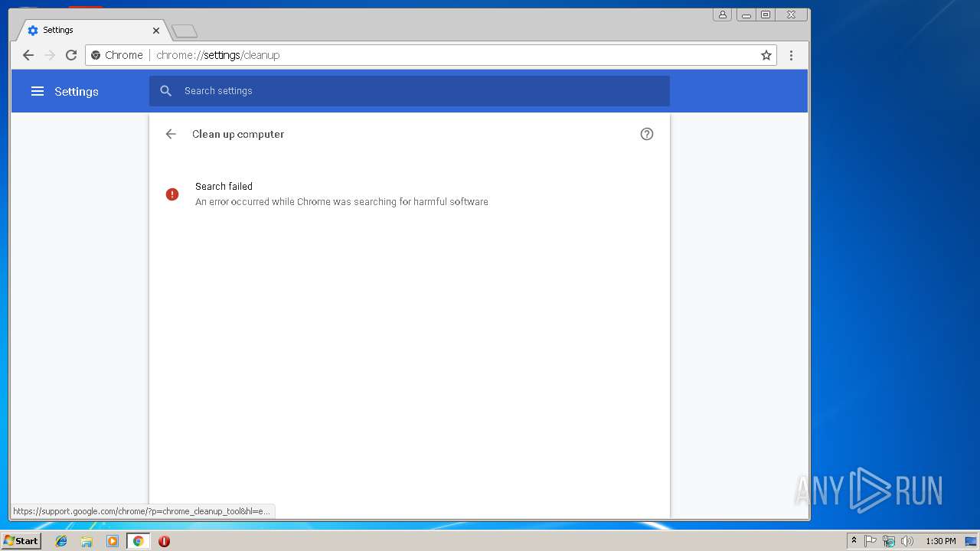The height and width of the screenshot is (551, 980).
Task: Open the Settings hamburger menu
Action: (38, 91)
